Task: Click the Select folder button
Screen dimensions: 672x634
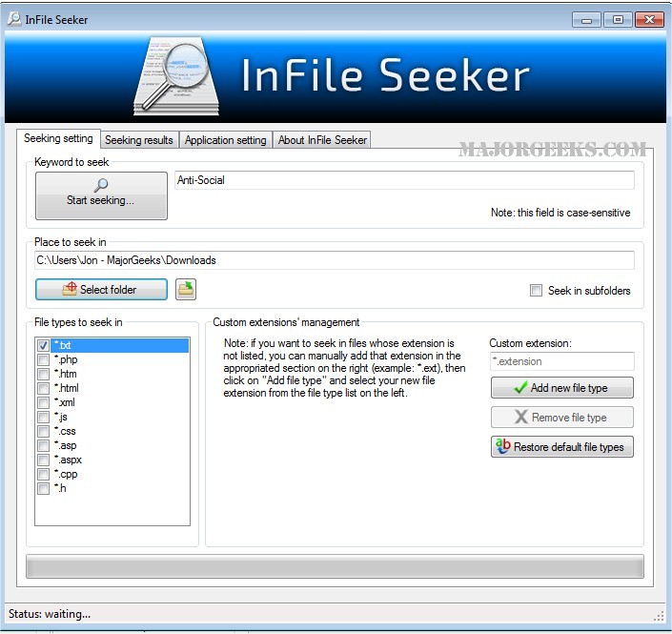Action: (101, 289)
